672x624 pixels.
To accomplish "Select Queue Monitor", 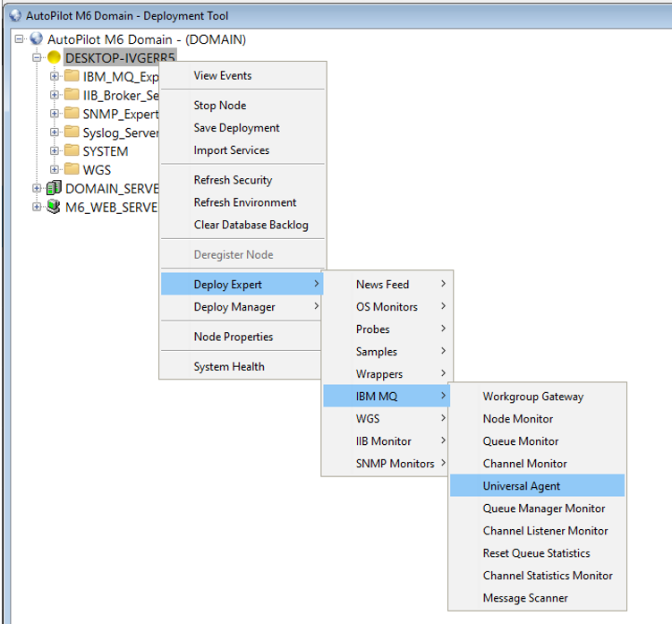I will [x=538, y=440].
